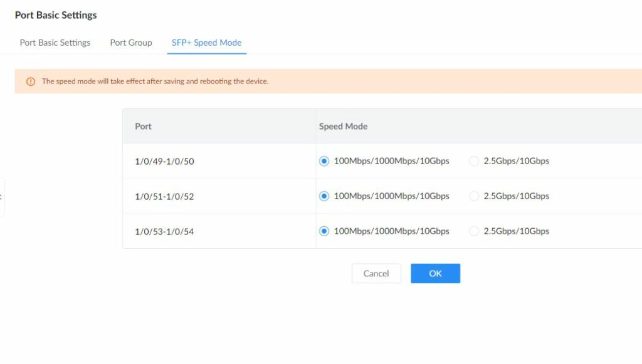Select 100Mbps/1000Mbps/10Gbps for ports 1/0/49-1/0/50

324,161
